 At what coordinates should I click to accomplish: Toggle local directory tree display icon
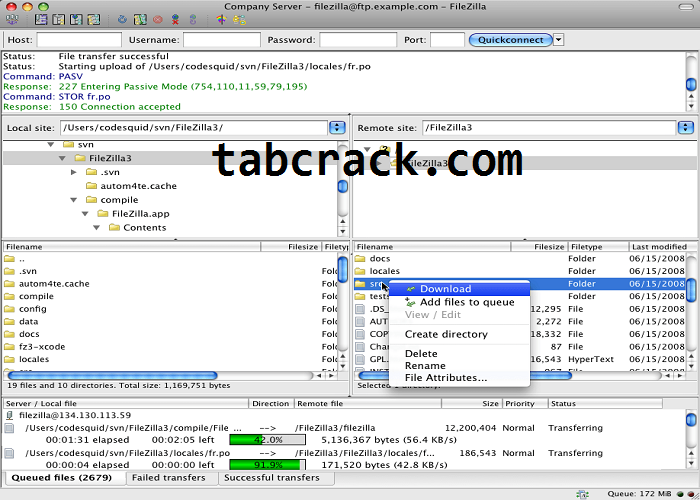tap(58, 20)
